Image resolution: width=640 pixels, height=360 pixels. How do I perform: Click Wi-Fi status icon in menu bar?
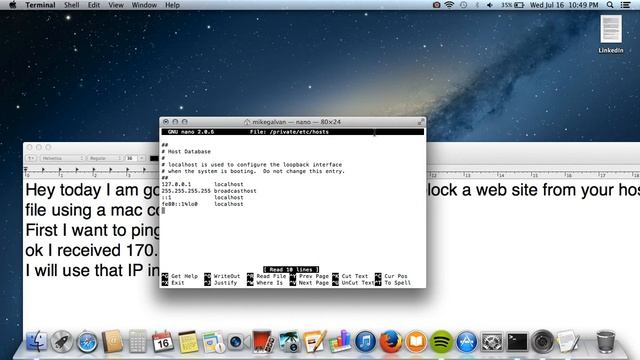pos(449,5)
